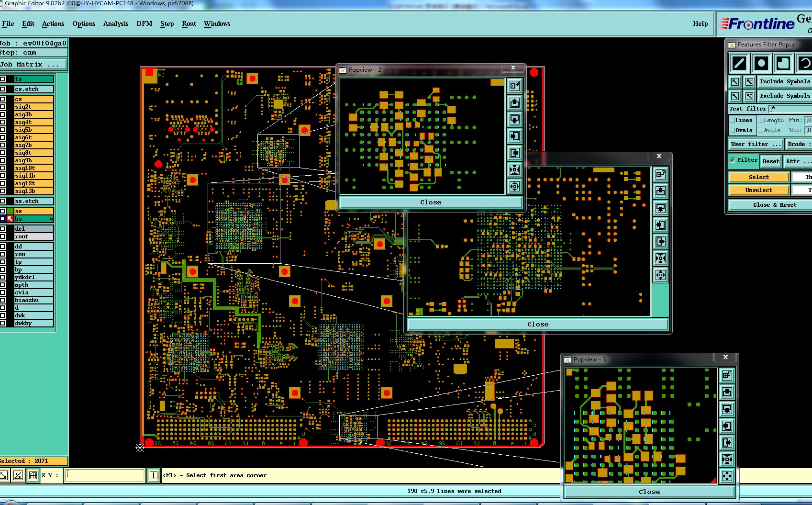Viewport: 812px width, 505px height.
Task: Click the Job Matrix ... button
Action: coord(33,64)
